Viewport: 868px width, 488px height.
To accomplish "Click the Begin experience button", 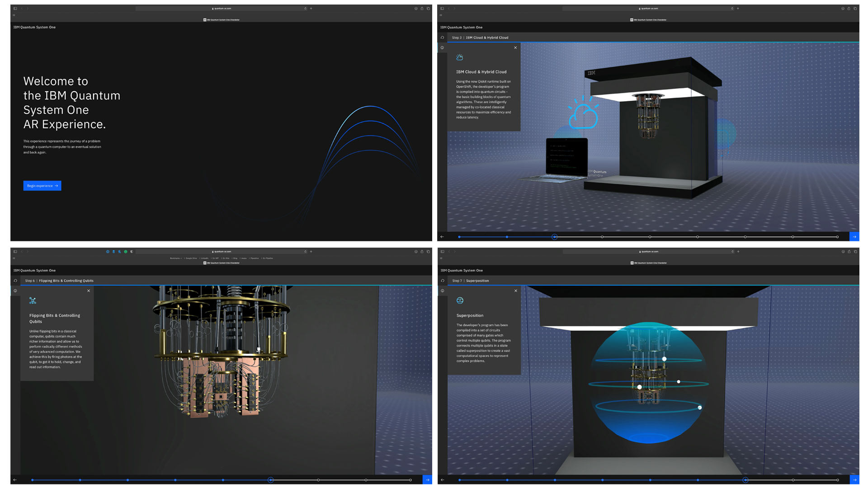I will pos(42,186).
